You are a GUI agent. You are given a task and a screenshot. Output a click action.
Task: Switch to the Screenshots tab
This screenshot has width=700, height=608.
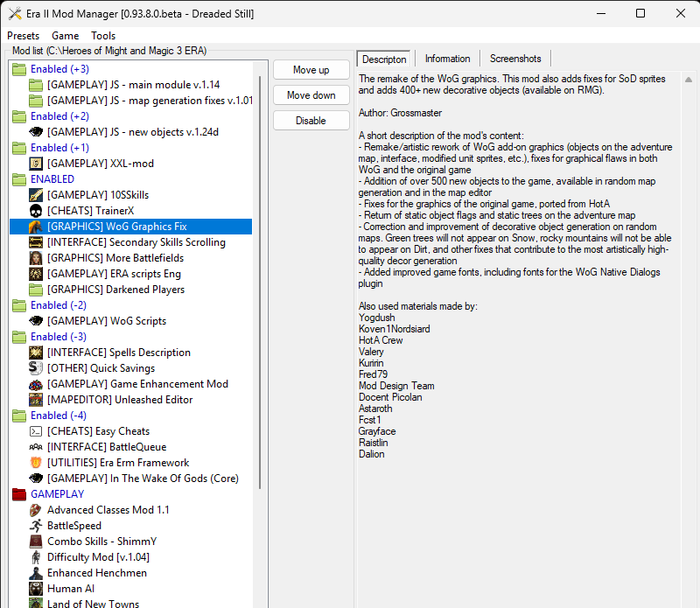[x=515, y=59]
